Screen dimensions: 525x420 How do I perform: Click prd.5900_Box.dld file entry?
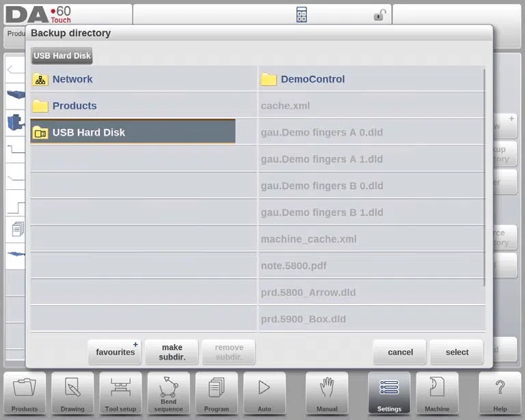click(372, 319)
